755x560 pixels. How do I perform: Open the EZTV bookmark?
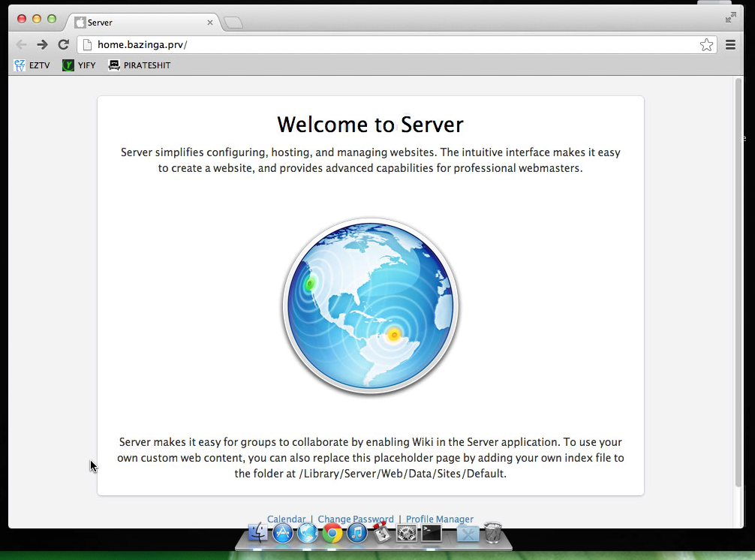click(x=32, y=65)
